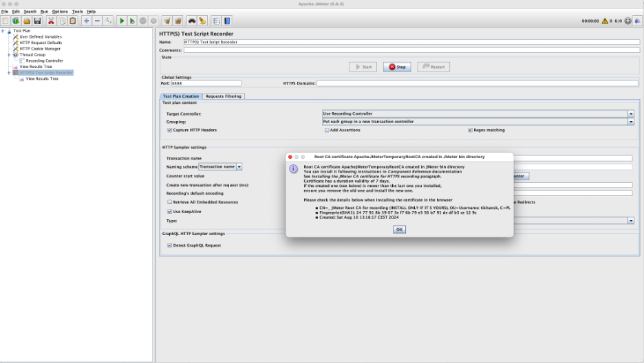Toggle the Use KeepAlive checkbox
Image resolution: width=644 pixels, height=363 pixels.
pyautogui.click(x=170, y=212)
